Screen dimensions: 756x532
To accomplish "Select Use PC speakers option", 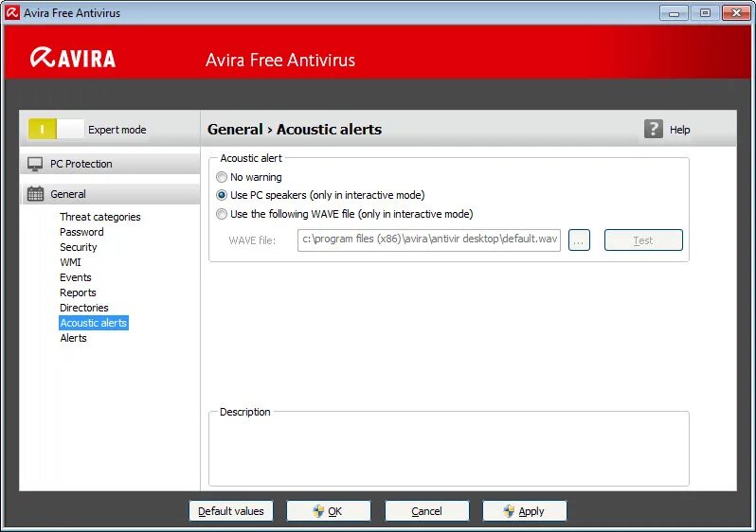I will coord(222,195).
